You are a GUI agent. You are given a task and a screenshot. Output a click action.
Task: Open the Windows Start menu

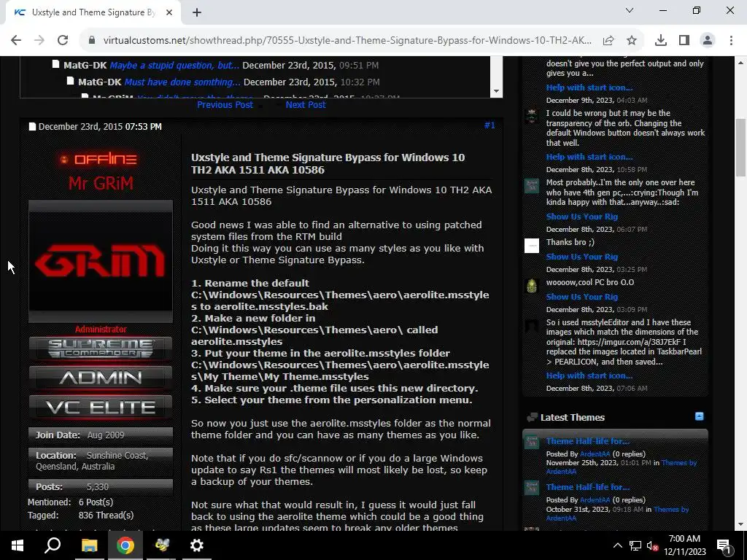[x=18, y=545]
